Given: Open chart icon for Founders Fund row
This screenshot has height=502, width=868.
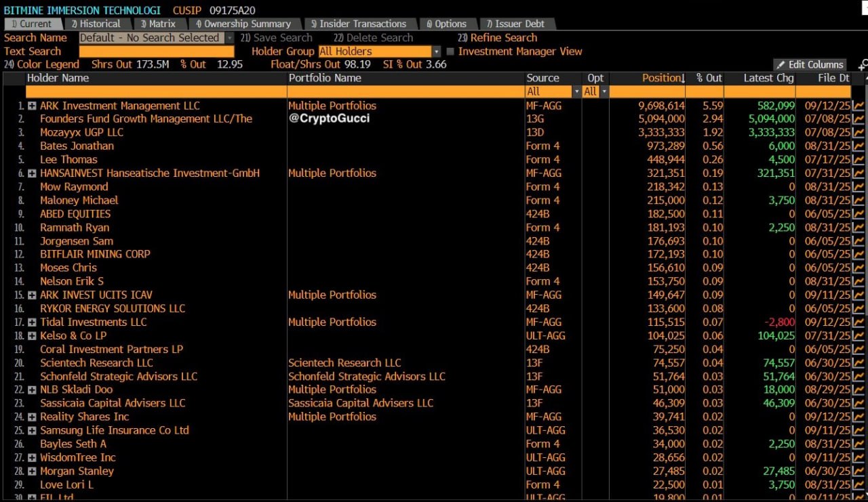Looking at the screenshot, I should click(859, 119).
